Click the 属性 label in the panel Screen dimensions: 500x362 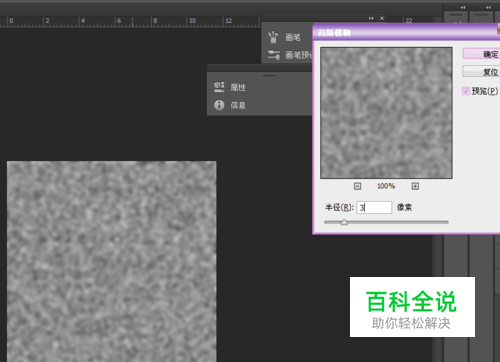[238, 87]
